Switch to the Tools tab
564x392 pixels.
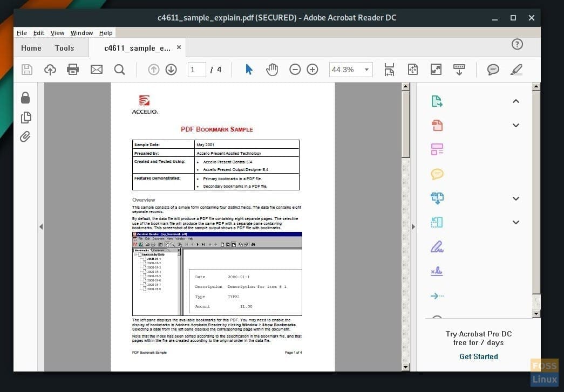coord(64,48)
